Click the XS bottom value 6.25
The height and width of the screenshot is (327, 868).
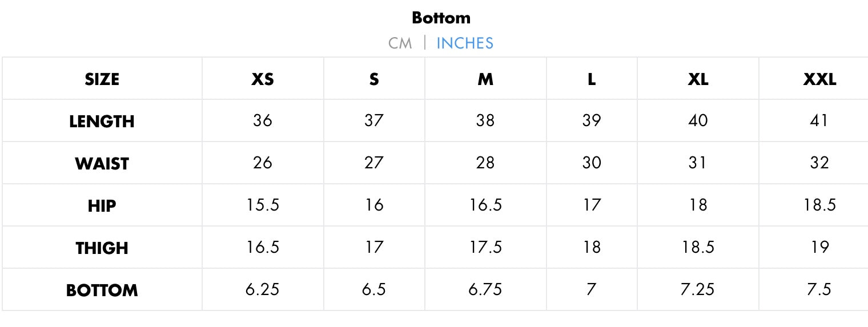[x=263, y=290]
